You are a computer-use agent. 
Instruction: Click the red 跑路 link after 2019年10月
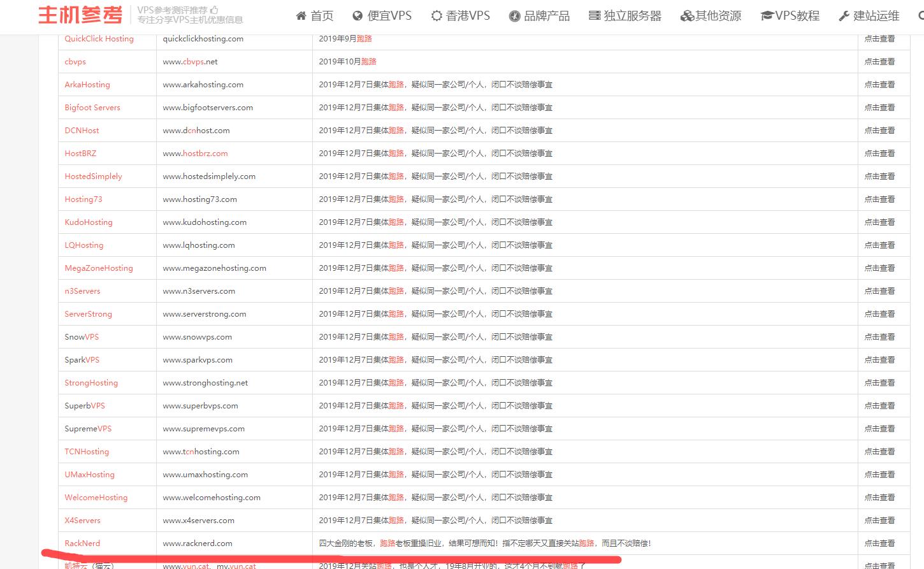pos(369,62)
